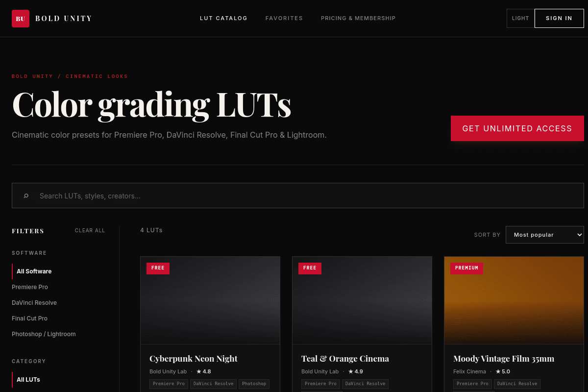Click the 4.8 star rating

tap(204, 372)
